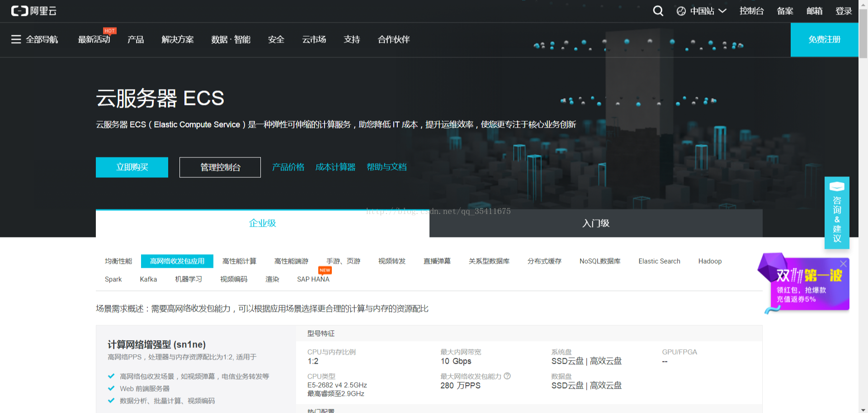Click the 登录 link
Viewport: 868px width, 413px height.
tap(844, 11)
